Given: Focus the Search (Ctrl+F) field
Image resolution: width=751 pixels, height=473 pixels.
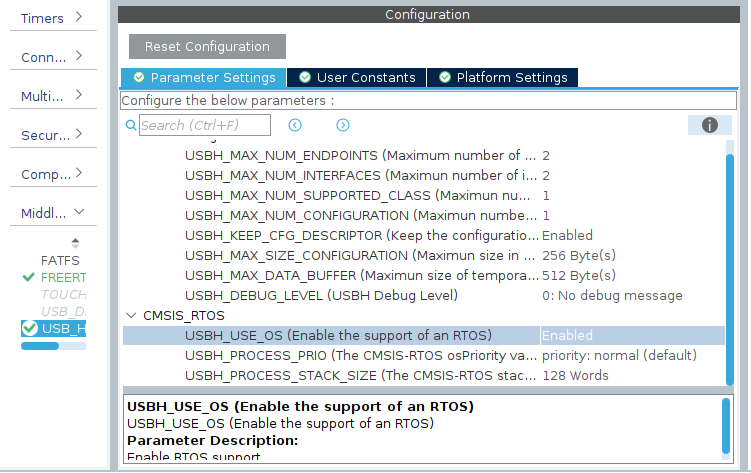Looking at the screenshot, I should pyautogui.click(x=205, y=125).
